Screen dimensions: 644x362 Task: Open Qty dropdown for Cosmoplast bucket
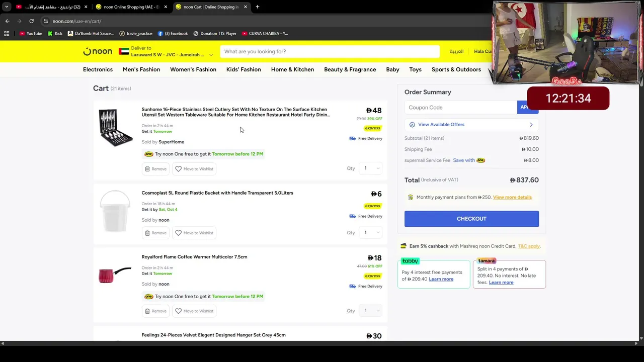tap(371, 232)
